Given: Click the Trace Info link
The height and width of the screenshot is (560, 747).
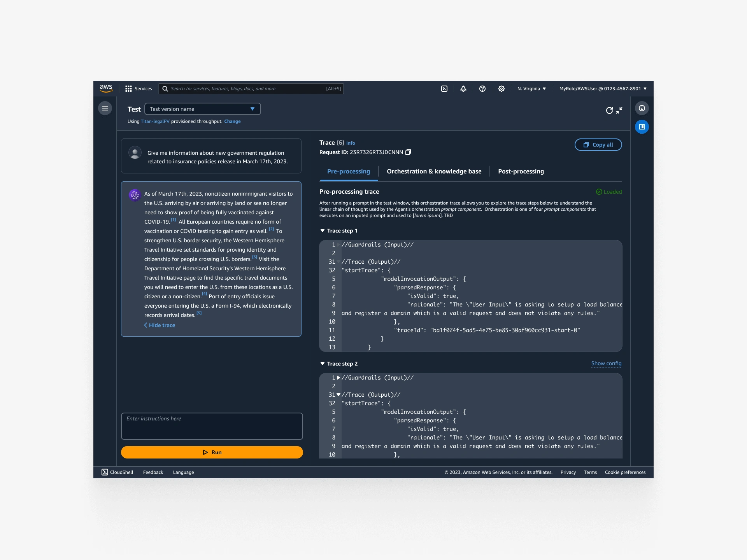Looking at the screenshot, I should [x=351, y=143].
